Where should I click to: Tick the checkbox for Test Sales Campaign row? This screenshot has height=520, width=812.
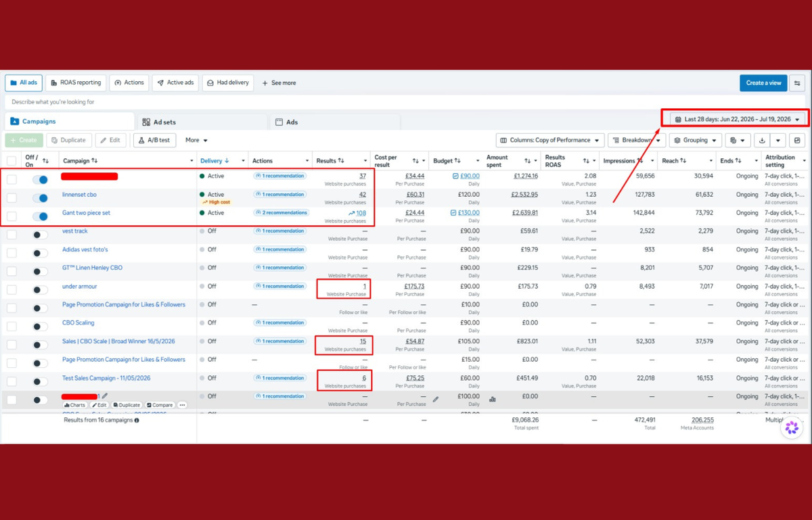(x=12, y=381)
